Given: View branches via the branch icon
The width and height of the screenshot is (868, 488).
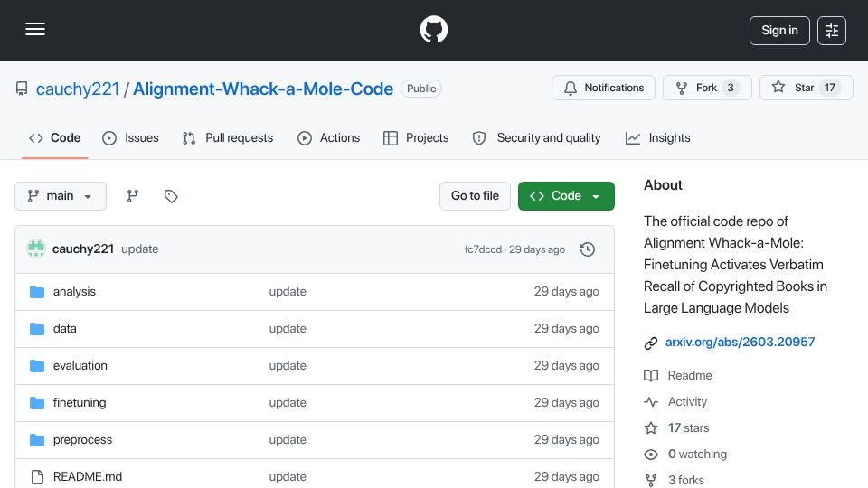Looking at the screenshot, I should [132, 196].
